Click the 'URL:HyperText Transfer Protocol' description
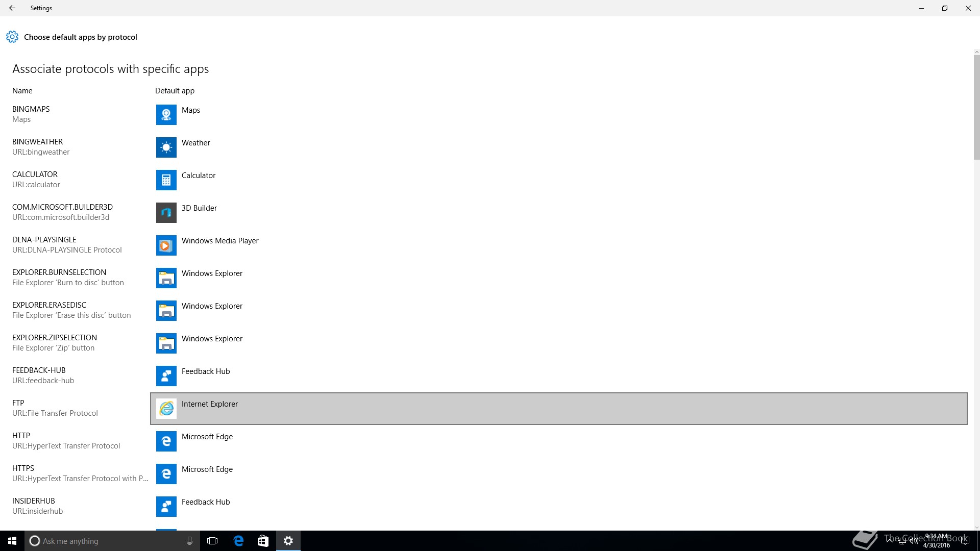The image size is (980, 551). click(66, 446)
